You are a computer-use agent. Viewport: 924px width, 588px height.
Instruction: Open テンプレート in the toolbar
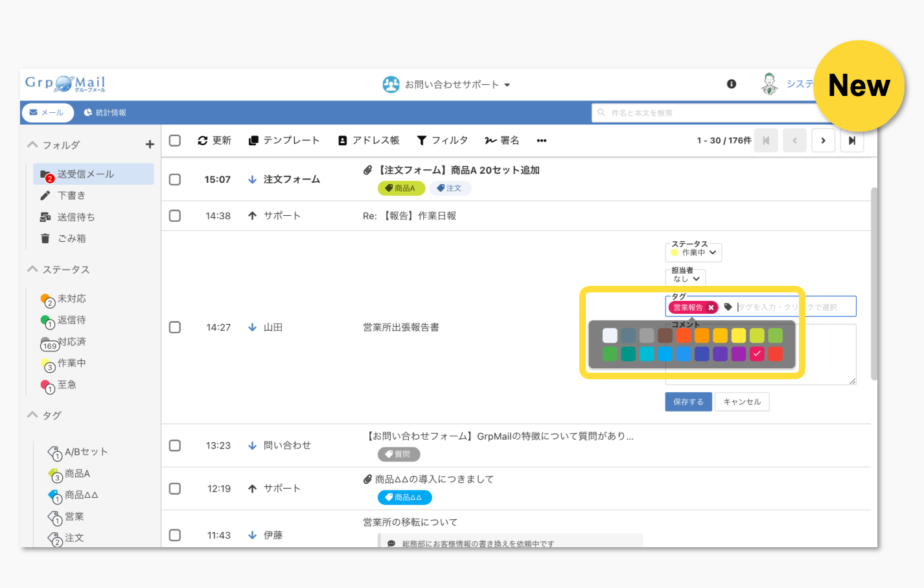[x=284, y=141]
